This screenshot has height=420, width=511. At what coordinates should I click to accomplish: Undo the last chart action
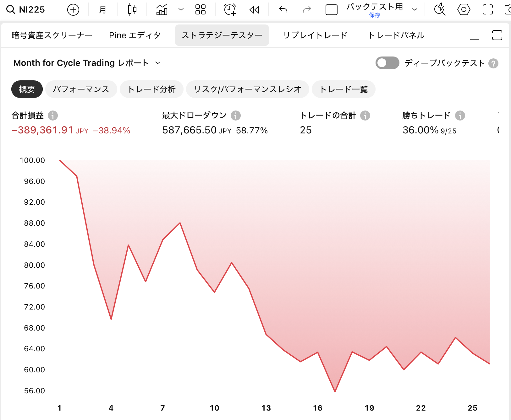(x=283, y=10)
